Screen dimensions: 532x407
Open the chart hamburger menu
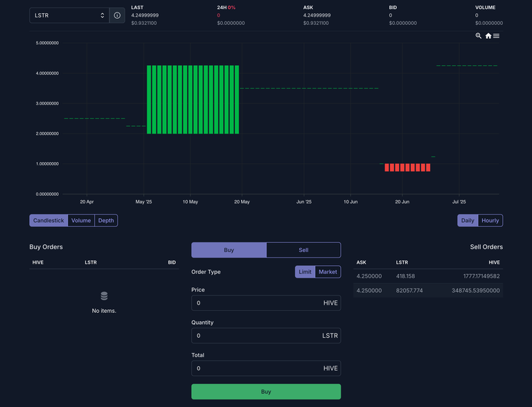pyautogui.click(x=496, y=35)
